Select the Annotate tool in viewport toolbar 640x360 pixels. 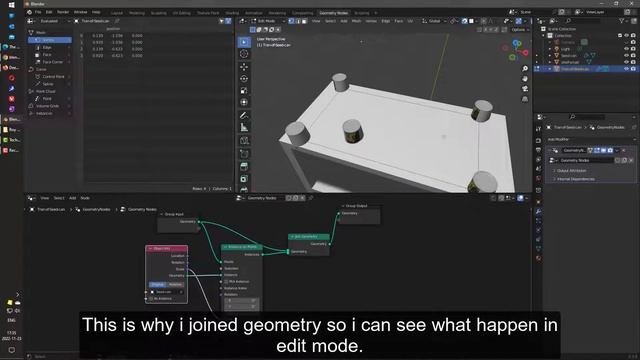pyautogui.click(x=244, y=116)
